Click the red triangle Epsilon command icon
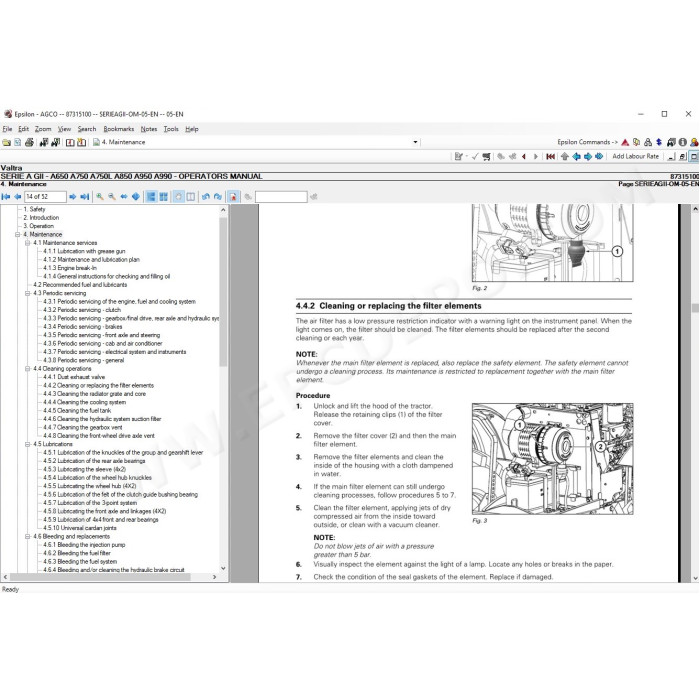Screen dimensions: 700x700 (625, 142)
